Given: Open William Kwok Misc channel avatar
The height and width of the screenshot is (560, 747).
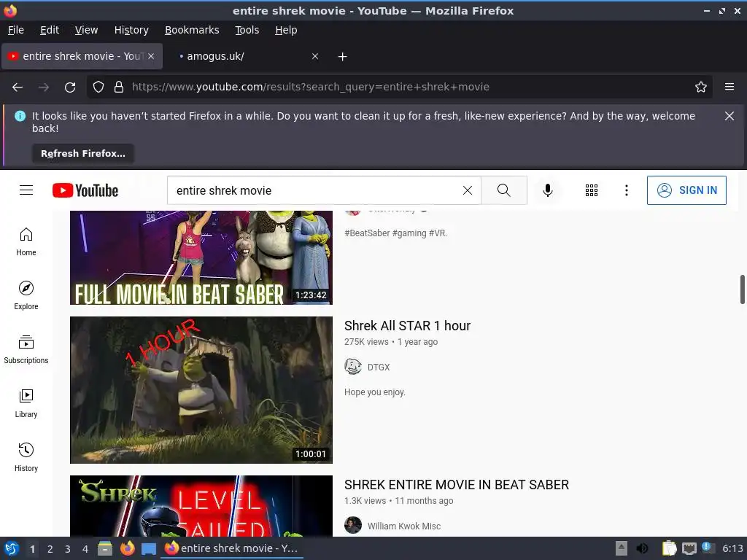Looking at the screenshot, I should coord(353,525).
